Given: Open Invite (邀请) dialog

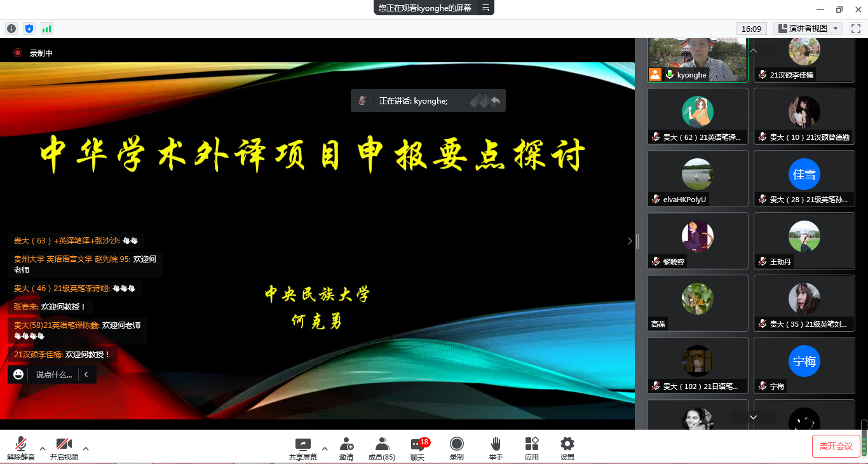Looking at the screenshot, I should [346, 449].
